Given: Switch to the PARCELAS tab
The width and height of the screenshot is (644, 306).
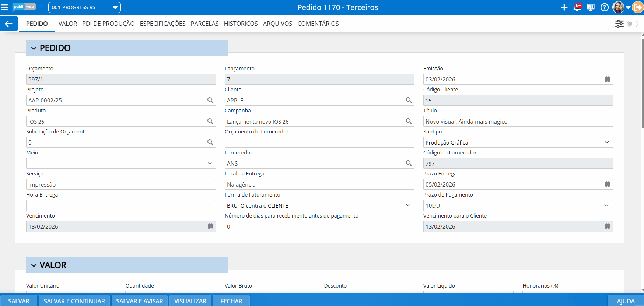Looking at the screenshot, I should tap(204, 24).
